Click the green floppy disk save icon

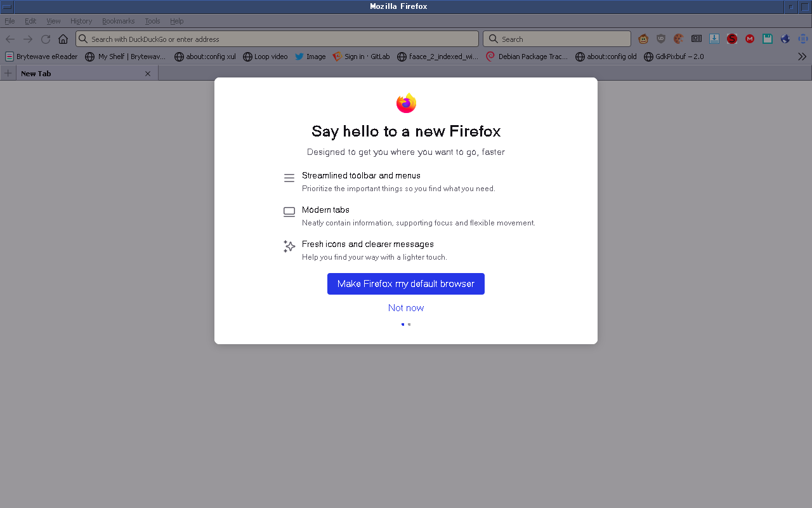[768, 39]
